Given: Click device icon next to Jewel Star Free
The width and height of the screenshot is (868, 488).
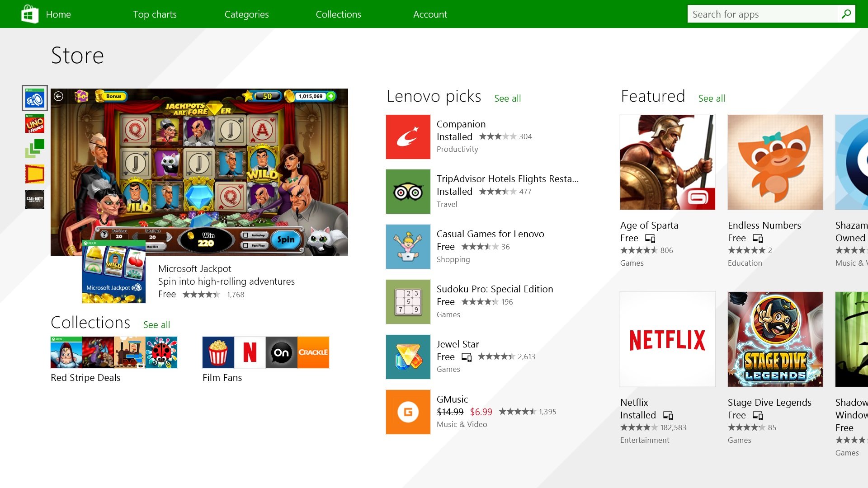Looking at the screenshot, I should coord(466,357).
